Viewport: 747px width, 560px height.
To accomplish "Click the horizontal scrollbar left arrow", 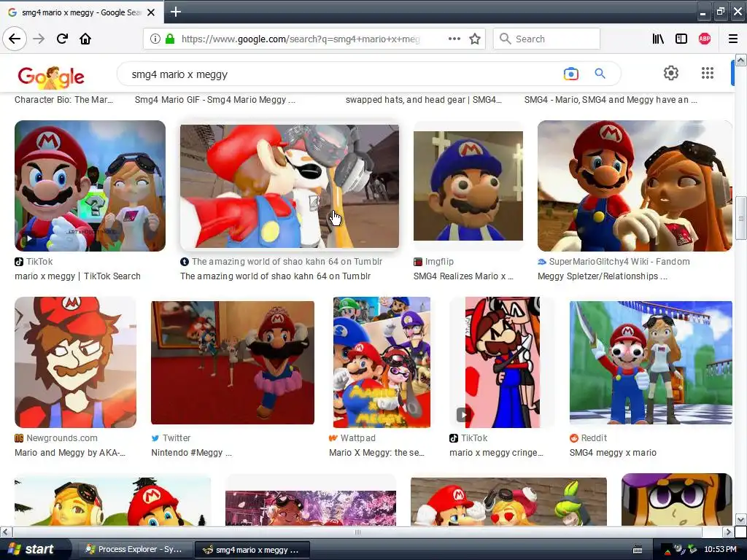I will (x=6, y=532).
